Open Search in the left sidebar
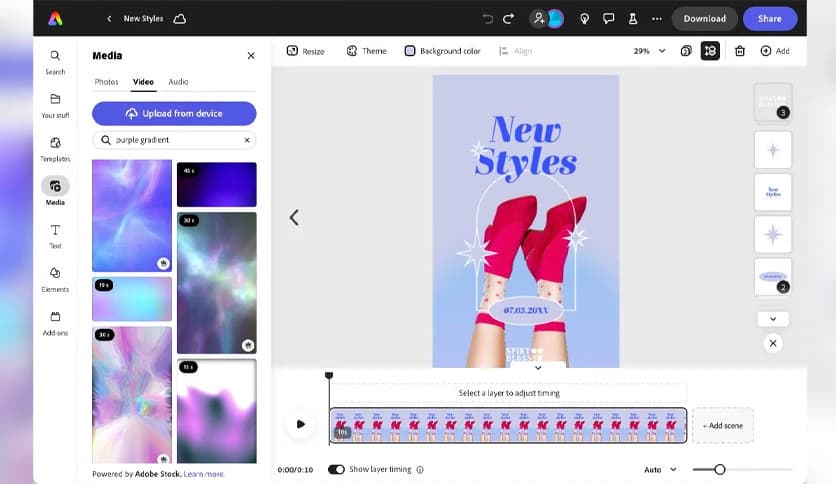The height and width of the screenshot is (484, 836). tap(55, 62)
